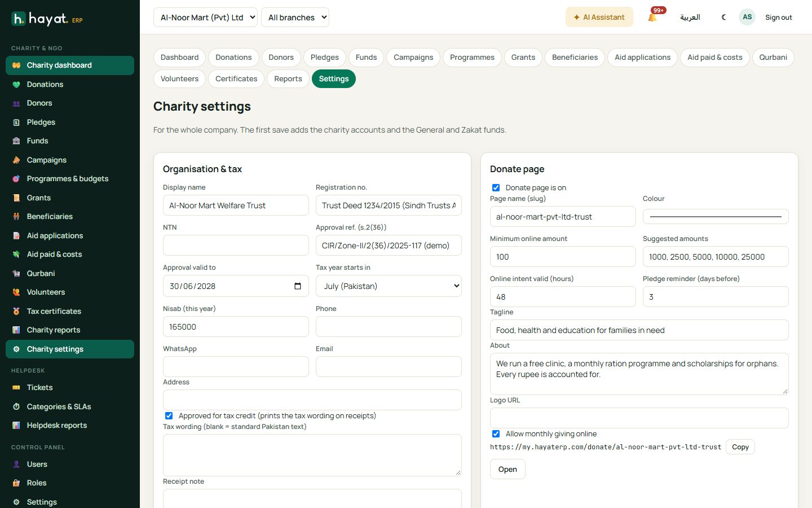The image size is (812, 508).
Task: Open Charity reports in sidebar
Action: click(x=70, y=330)
